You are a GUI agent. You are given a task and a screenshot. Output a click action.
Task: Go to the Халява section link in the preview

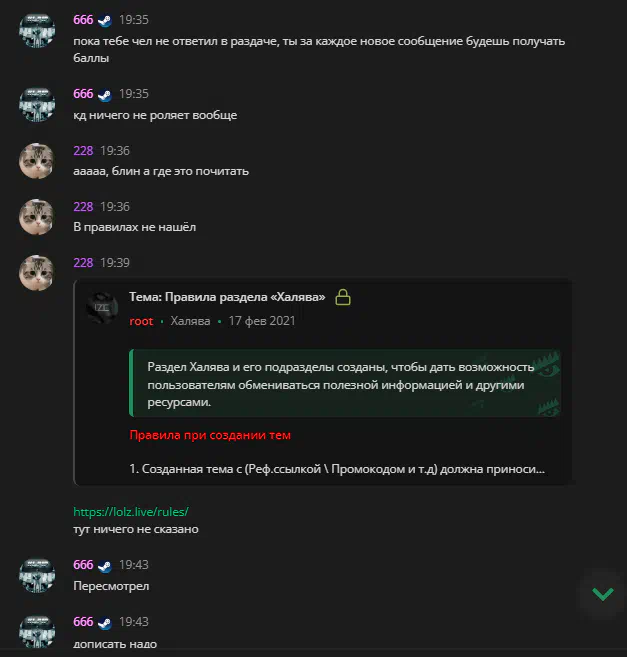click(190, 321)
